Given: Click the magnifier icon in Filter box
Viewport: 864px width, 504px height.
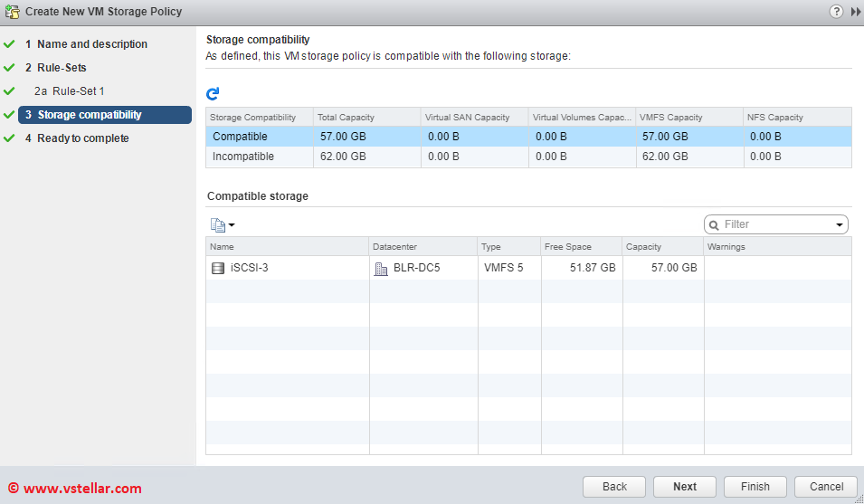Looking at the screenshot, I should pos(714,224).
